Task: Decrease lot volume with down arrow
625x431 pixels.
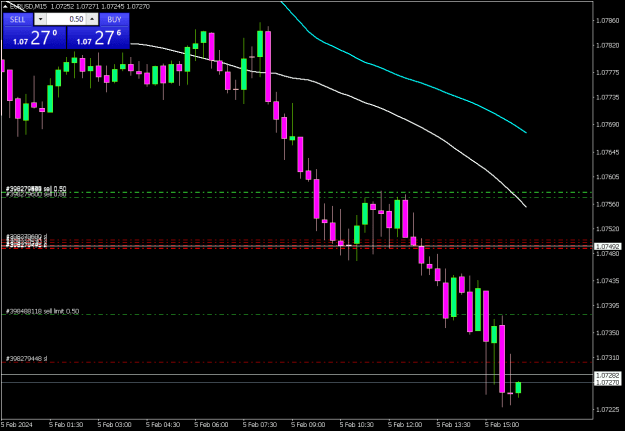Action: (40, 19)
